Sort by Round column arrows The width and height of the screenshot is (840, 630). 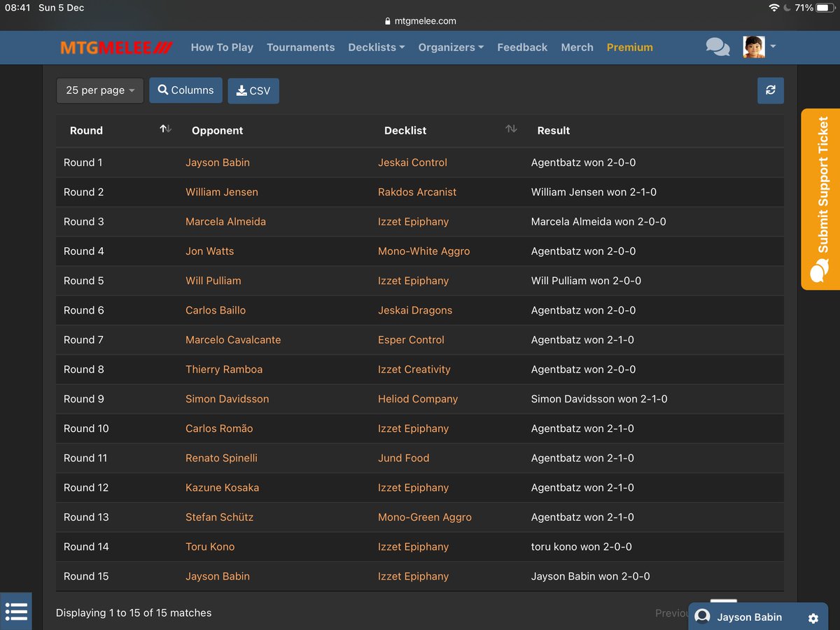(x=165, y=129)
